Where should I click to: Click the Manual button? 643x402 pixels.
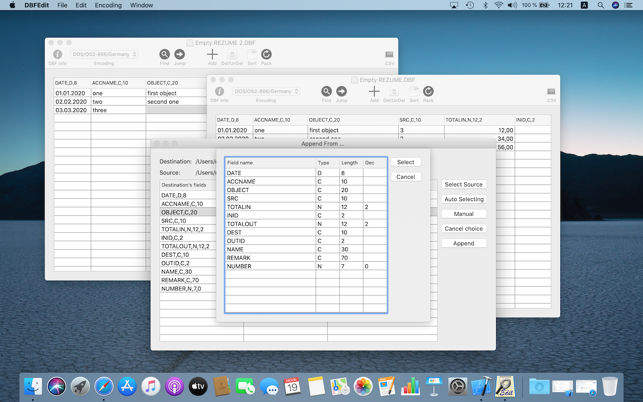pyautogui.click(x=464, y=214)
